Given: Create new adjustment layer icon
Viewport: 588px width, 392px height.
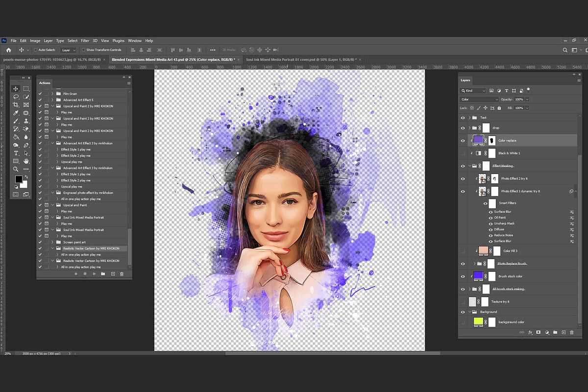Looking at the screenshot, I should pos(547,332).
